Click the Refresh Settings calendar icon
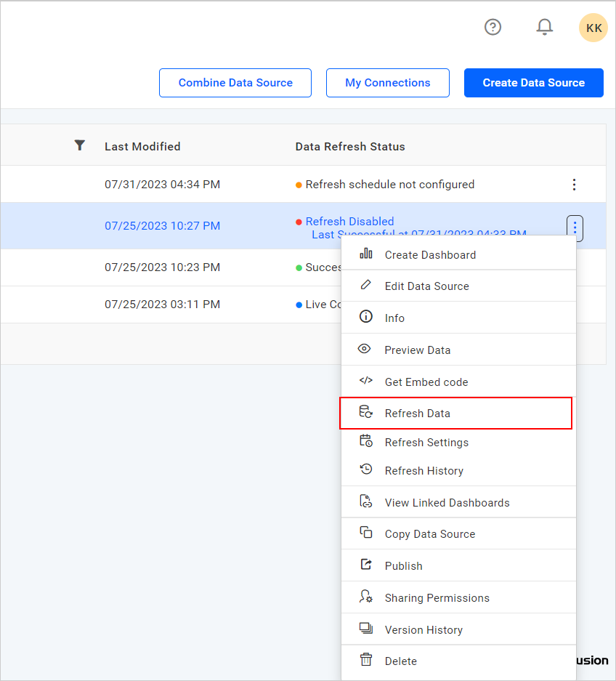The image size is (616, 681). [366, 441]
